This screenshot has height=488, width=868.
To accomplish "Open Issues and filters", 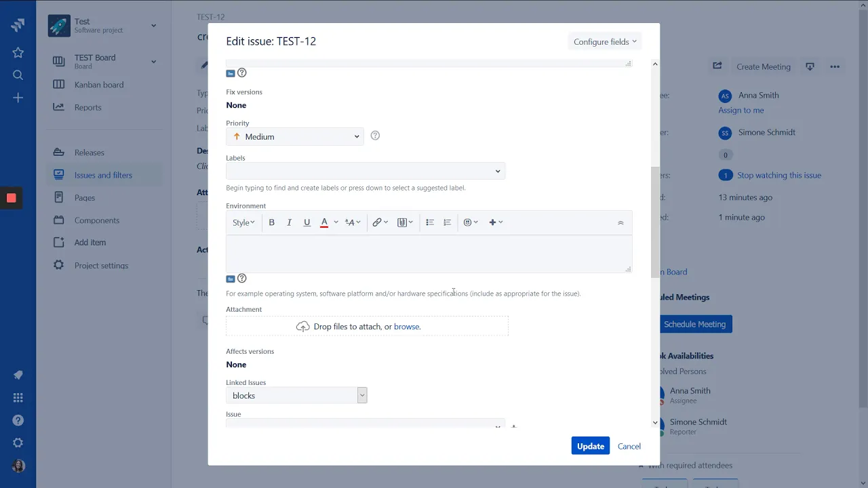I will click(104, 175).
